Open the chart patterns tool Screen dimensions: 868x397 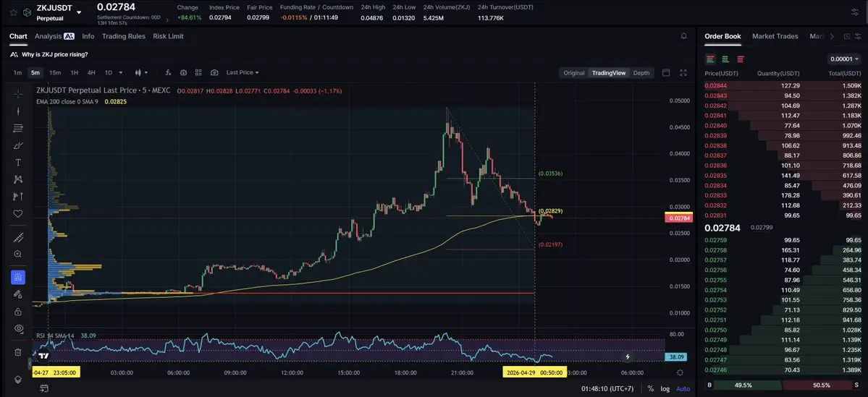[x=17, y=179]
